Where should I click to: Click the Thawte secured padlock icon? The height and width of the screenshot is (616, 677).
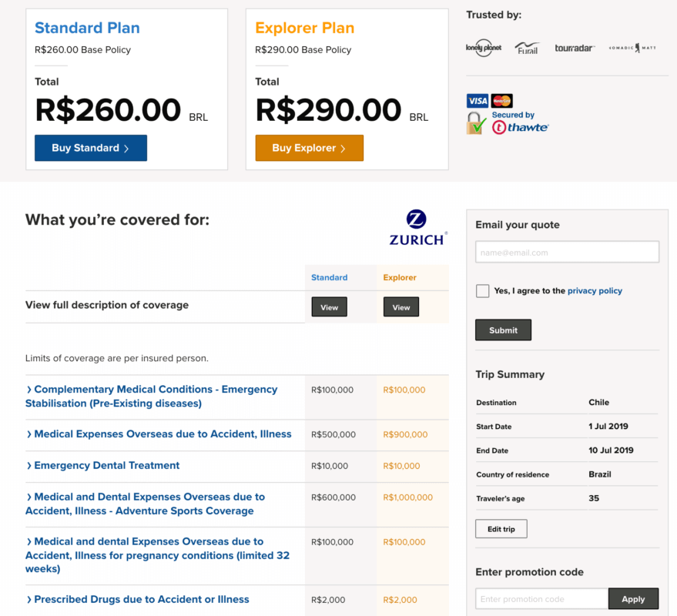click(x=475, y=123)
